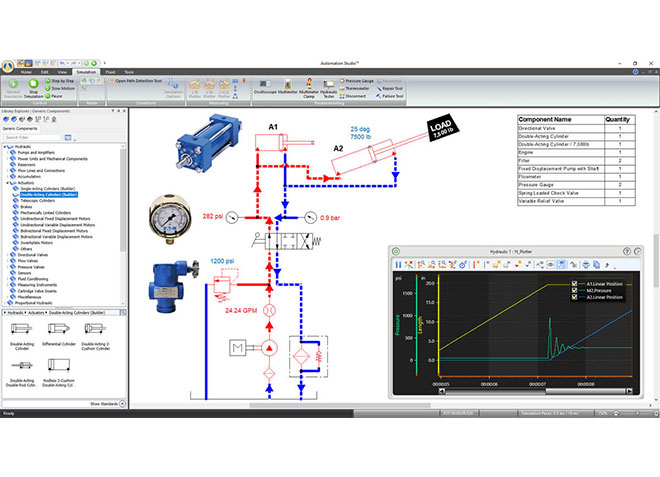Screen dimensions: 660x477
Task: Expand Fluid Conditioning node
Action: [8, 279]
